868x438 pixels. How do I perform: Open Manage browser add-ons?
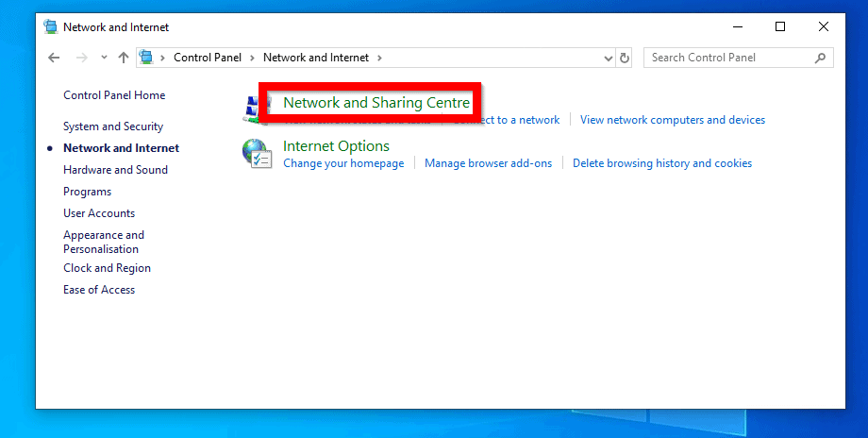tap(488, 163)
